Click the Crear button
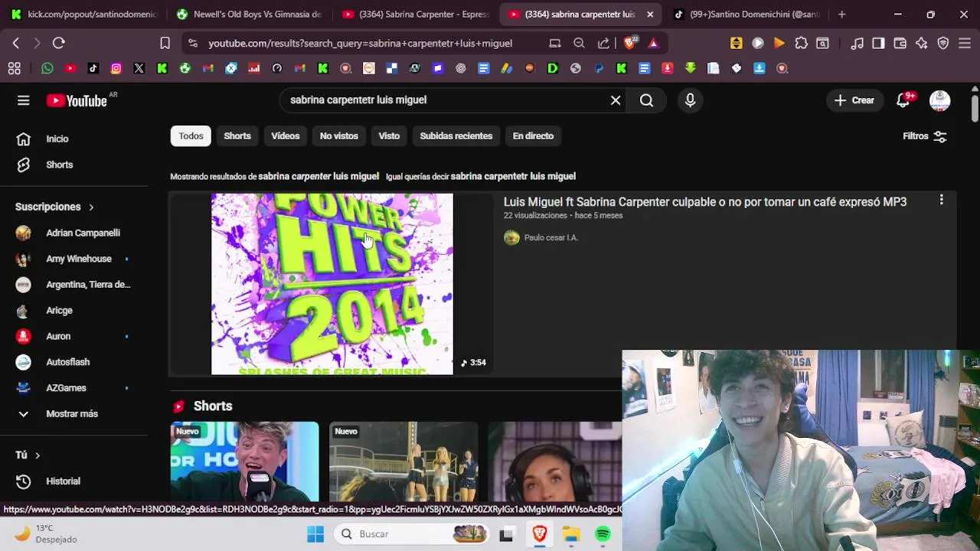The width and height of the screenshot is (980, 551). click(854, 100)
